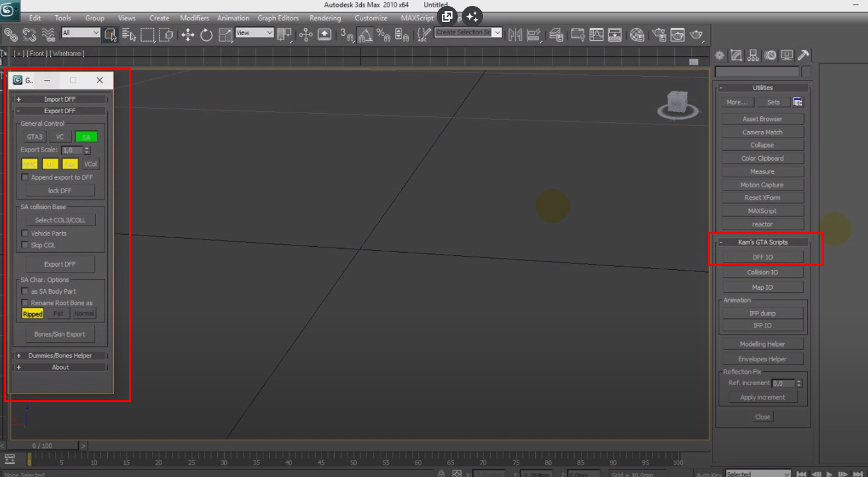Switch to the Hierarchy panel icon
This screenshot has width=868, height=477.
(753, 56)
